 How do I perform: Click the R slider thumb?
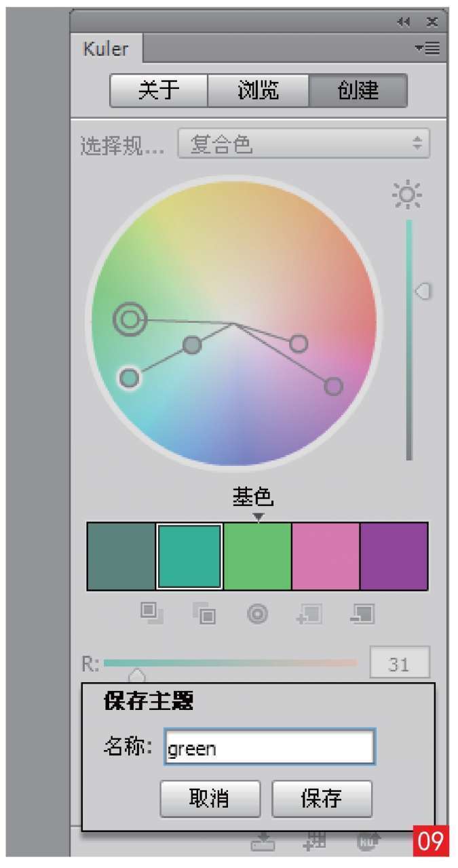click(x=137, y=675)
